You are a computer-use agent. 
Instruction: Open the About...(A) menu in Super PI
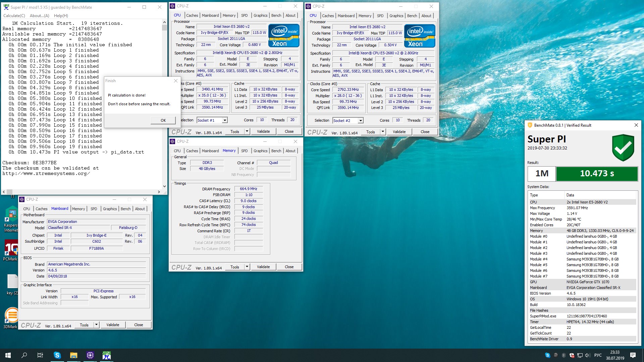pyautogui.click(x=39, y=16)
